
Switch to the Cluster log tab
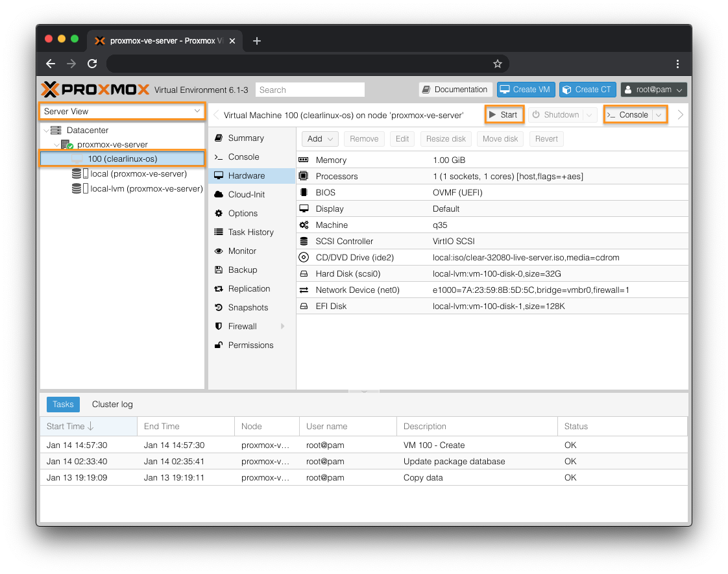112,405
